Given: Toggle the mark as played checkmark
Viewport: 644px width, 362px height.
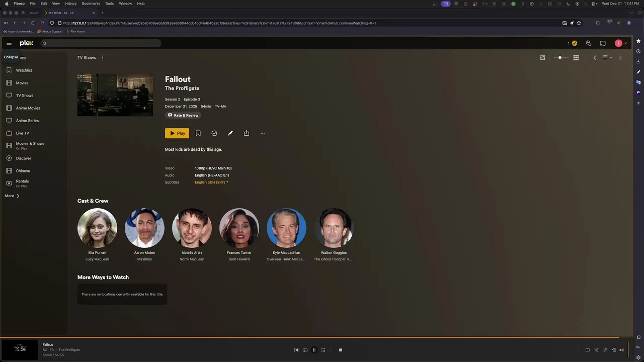Looking at the screenshot, I should tap(214, 133).
